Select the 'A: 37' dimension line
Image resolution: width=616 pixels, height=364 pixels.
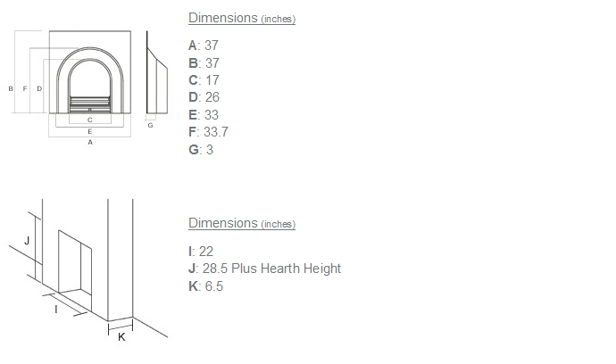204,45
